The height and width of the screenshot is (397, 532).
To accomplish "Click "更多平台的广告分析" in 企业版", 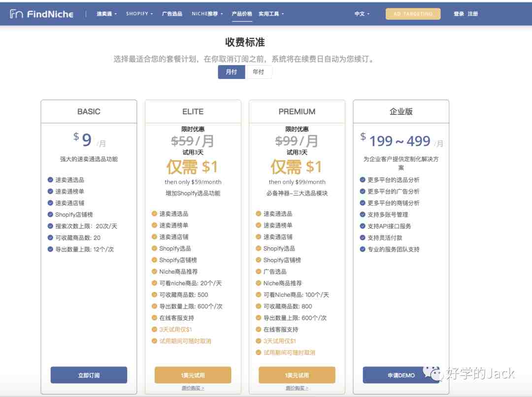I will [x=394, y=191].
